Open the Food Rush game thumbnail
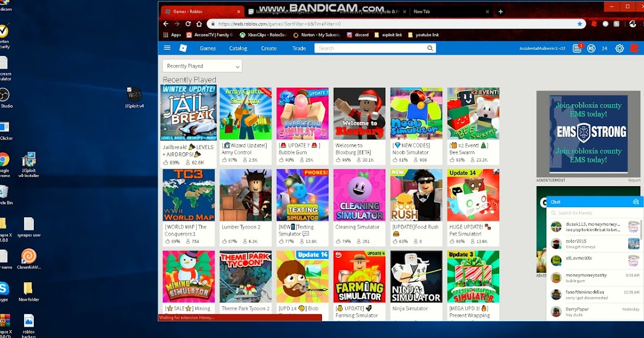Screen dimensions: 644x338 tap(416, 195)
